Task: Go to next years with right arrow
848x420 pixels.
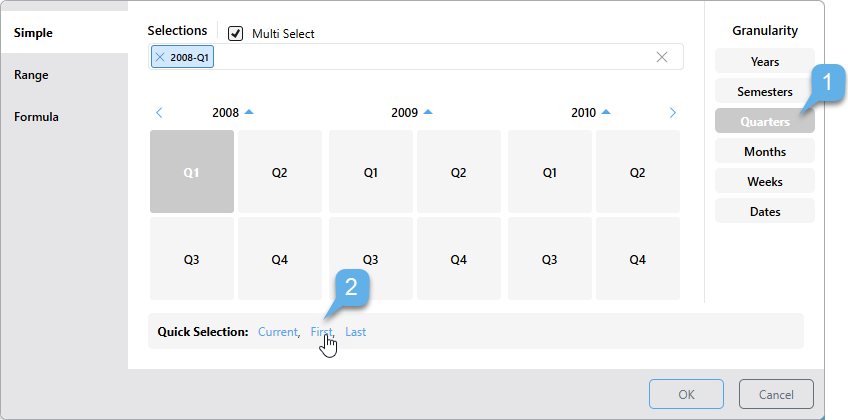Action: pyautogui.click(x=673, y=113)
